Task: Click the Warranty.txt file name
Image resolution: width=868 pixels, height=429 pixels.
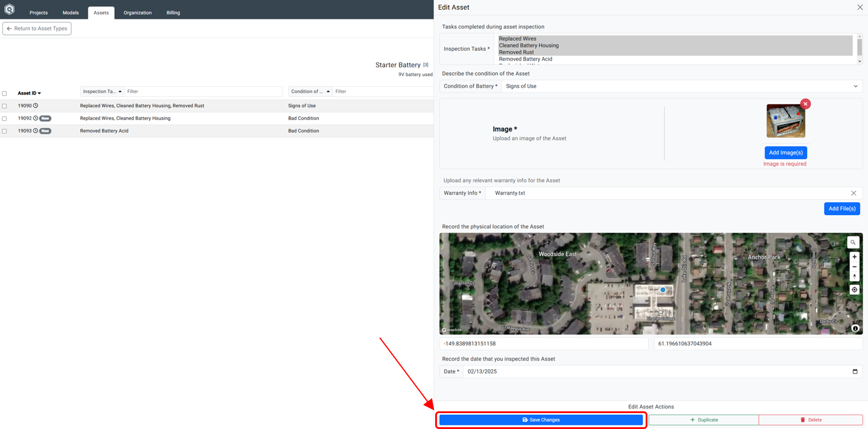Action: 510,193
